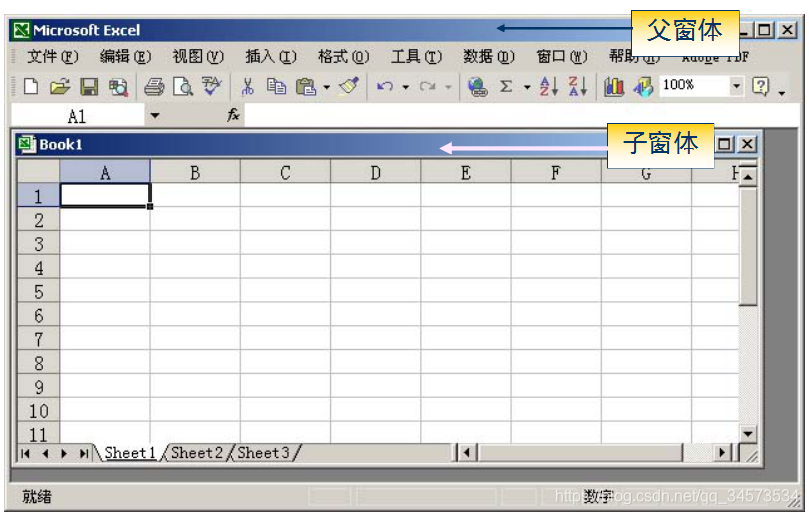
Task: Switch to the Sheet2 tab
Action: pos(197,453)
